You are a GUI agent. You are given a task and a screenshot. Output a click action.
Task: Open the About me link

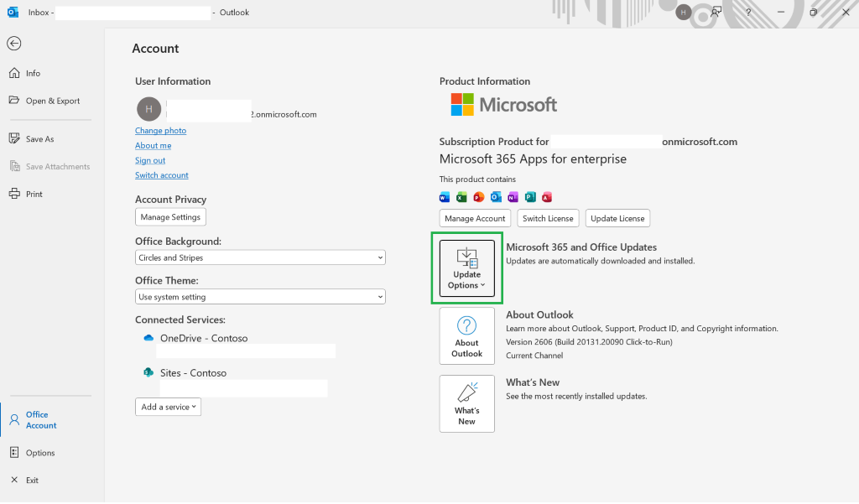154,145
